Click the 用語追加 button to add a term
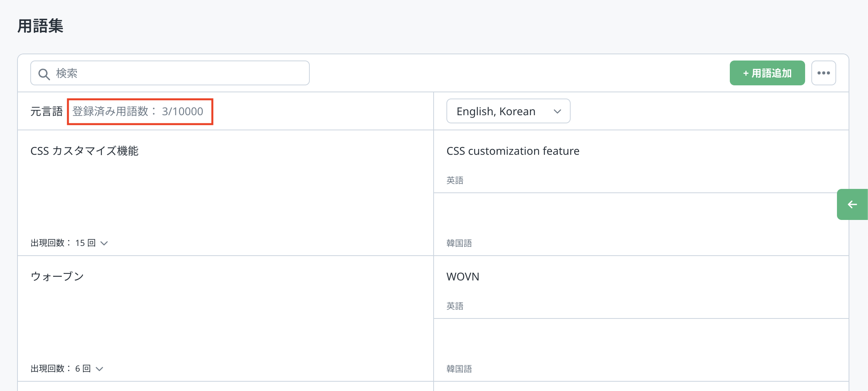Viewport: 868px width, 391px height. [x=767, y=73]
